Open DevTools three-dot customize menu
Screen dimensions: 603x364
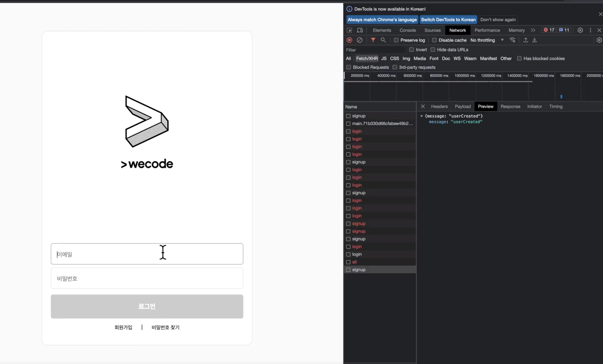coord(590,30)
